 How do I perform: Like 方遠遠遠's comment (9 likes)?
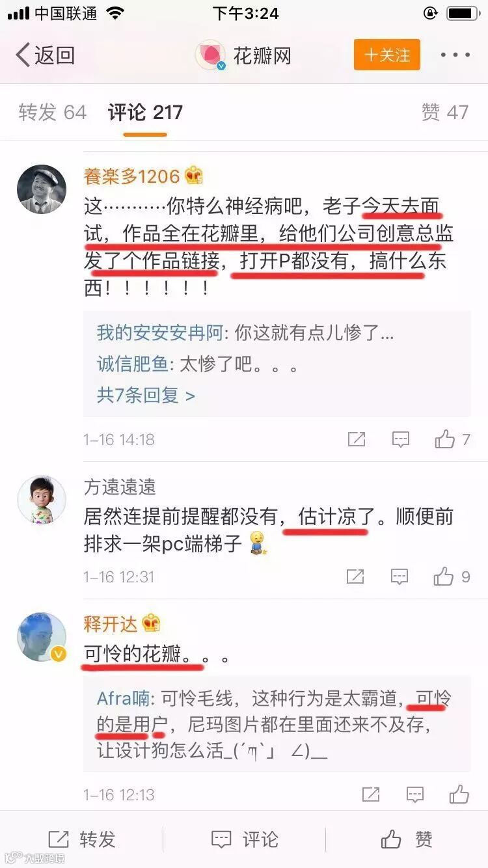[x=452, y=576]
